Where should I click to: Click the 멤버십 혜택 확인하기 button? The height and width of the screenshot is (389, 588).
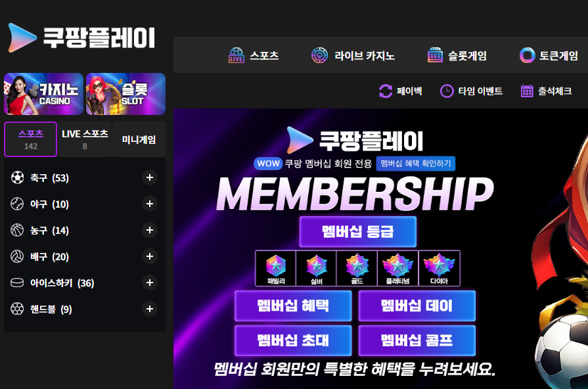pyautogui.click(x=415, y=164)
